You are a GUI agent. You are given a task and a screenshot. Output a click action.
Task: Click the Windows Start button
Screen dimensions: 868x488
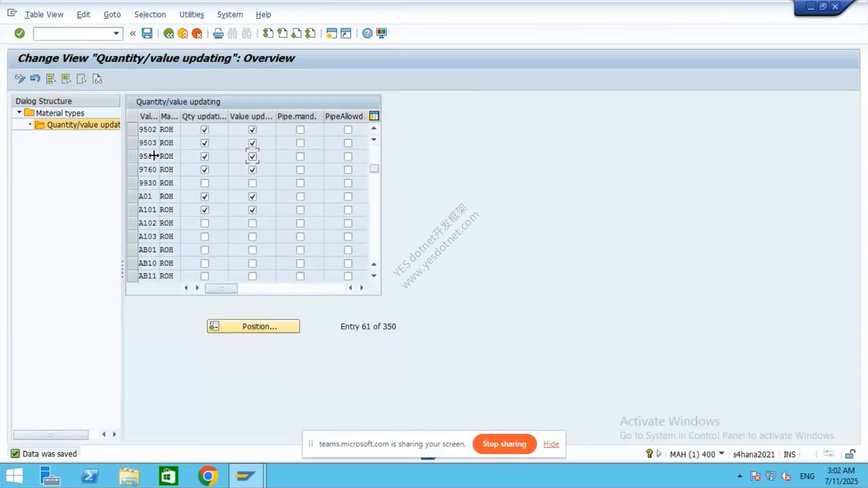pos(14,476)
